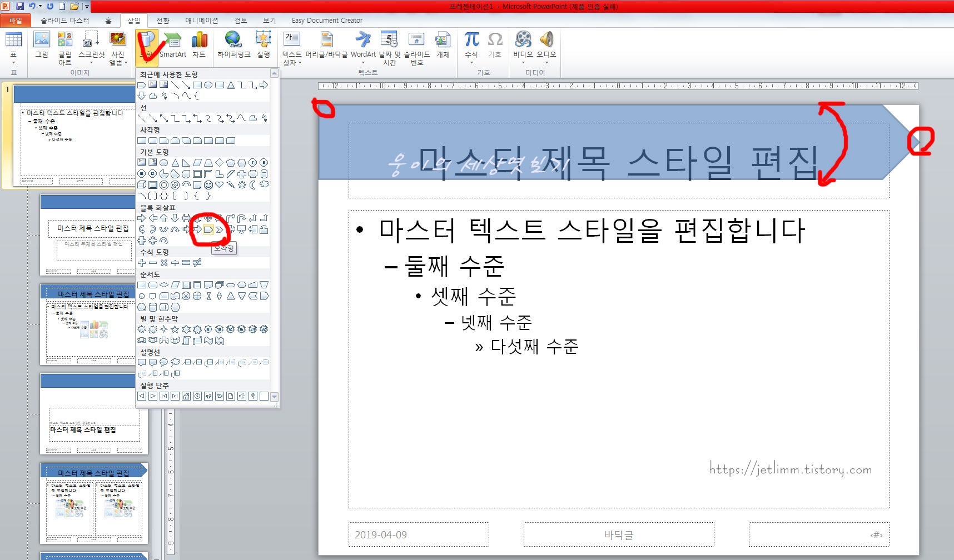Open the WordArt styles dropdown
This screenshot has width=954, height=560.
pos(363,62)
